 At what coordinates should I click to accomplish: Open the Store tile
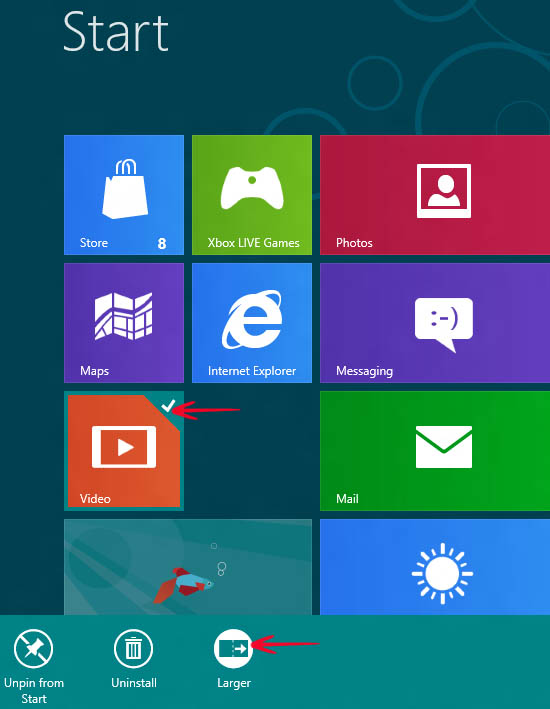coord(124,195)
